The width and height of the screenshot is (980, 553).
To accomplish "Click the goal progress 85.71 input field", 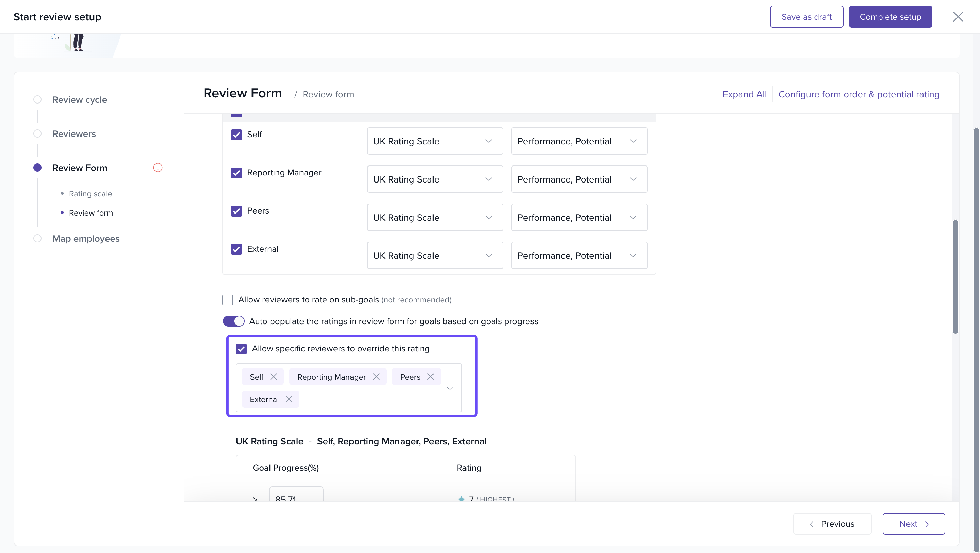I will point(296,495).
